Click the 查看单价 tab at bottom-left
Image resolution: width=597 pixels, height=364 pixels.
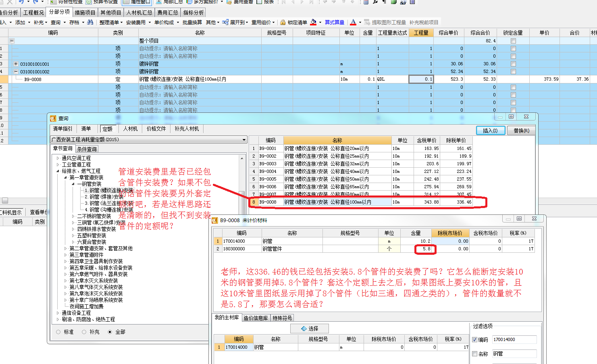click(x=37, y=212)
